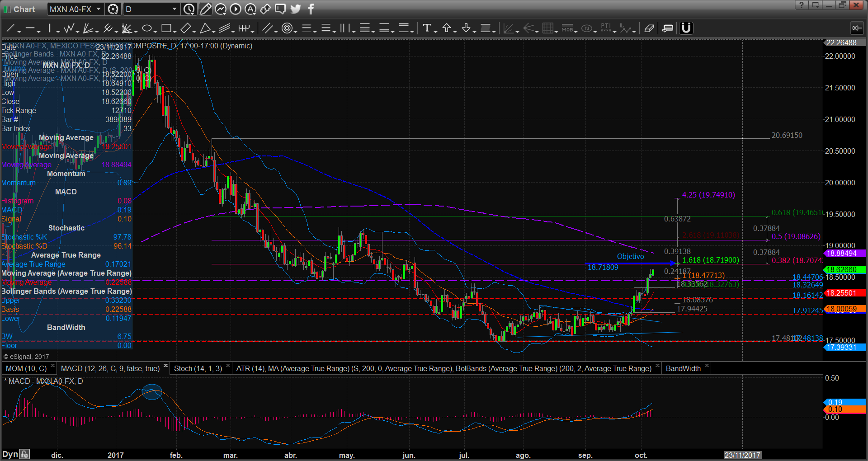Image resolution: width=868 pixels, height=461 pixels.
Task: Click the 18.88494 purple price marker
Action: (x=844, y=254)
